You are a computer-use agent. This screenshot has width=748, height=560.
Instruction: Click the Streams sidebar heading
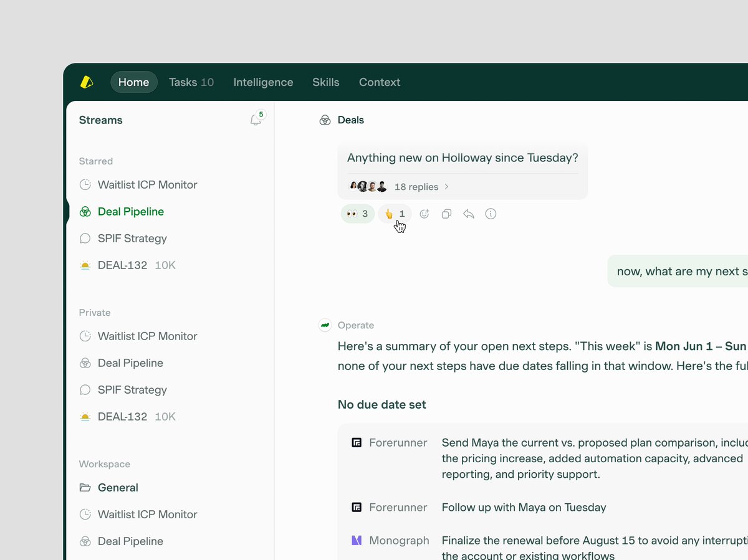pyautogui.click(x=101, y=120)
